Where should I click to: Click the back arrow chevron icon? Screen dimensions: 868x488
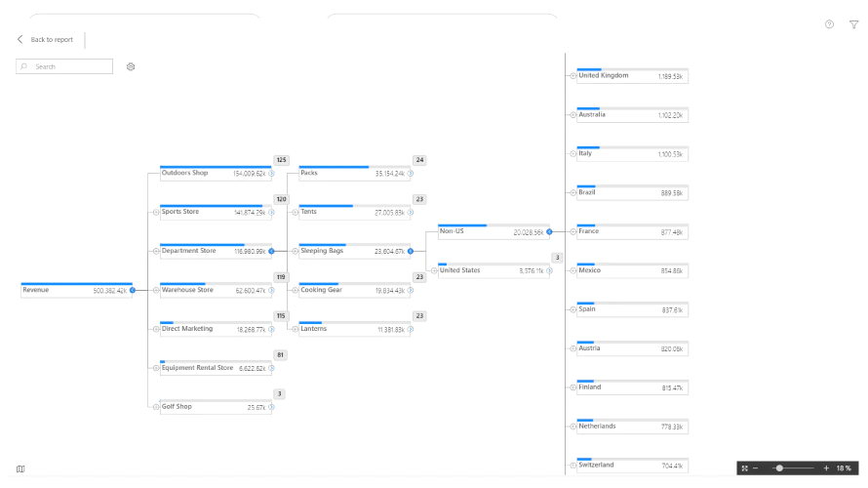(20, 39)
